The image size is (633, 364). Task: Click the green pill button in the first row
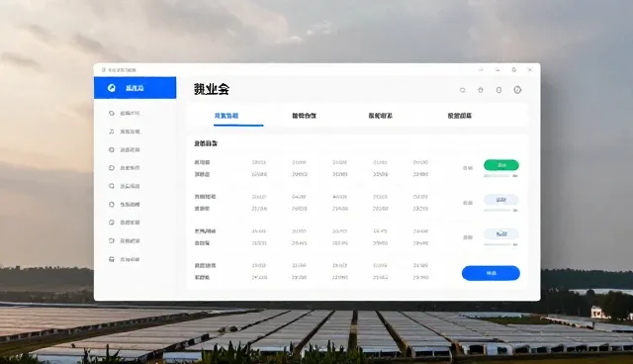click(x=501, y=165)
